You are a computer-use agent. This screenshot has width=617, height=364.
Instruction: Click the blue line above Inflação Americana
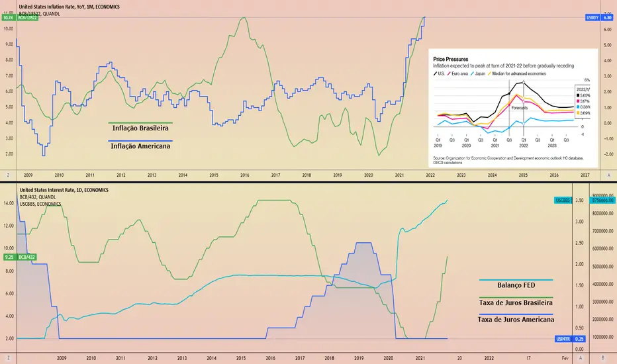pos(140,141)
